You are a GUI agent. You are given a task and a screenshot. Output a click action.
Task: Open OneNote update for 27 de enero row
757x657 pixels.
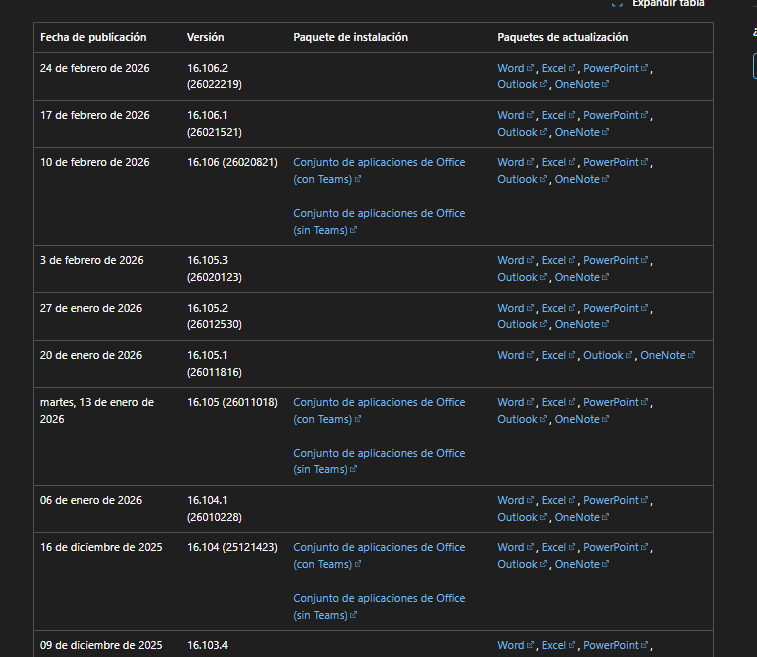point(582,324)
